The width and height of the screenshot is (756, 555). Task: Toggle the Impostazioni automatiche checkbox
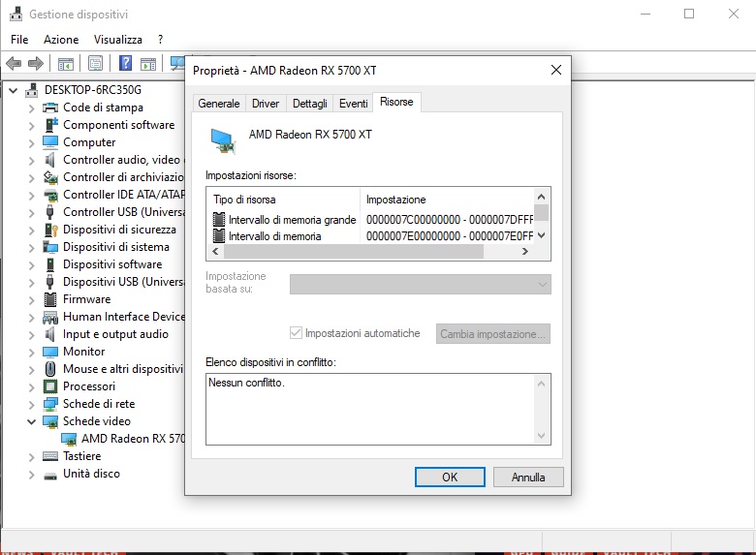click(x=296, y=333)
